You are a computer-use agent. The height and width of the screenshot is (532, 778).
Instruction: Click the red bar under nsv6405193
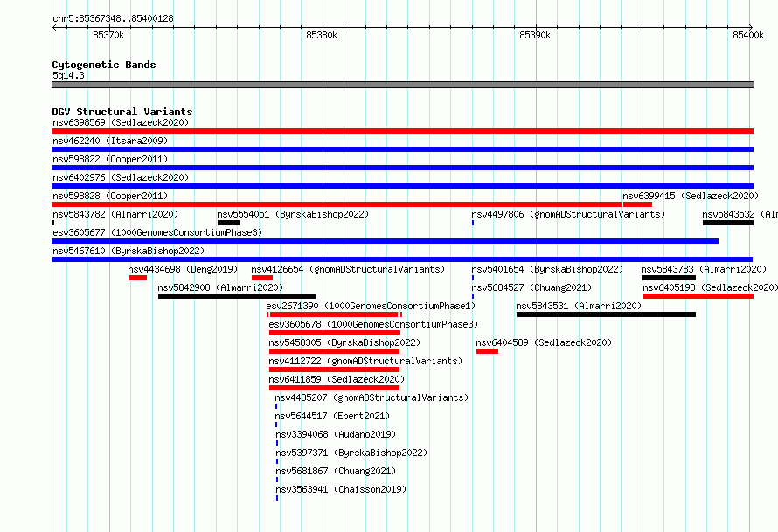[x=698, y=296]
